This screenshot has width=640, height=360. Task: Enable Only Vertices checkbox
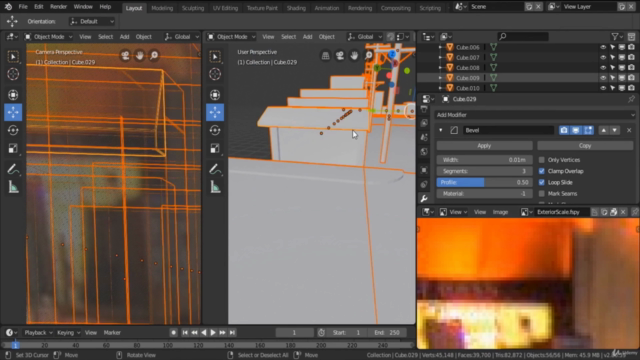[542, 160]
